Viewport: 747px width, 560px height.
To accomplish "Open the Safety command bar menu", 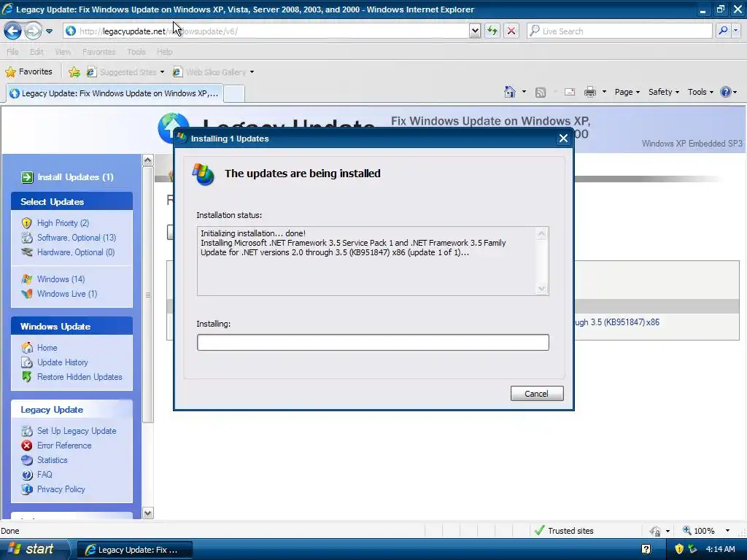I will [x=664, y=92].
